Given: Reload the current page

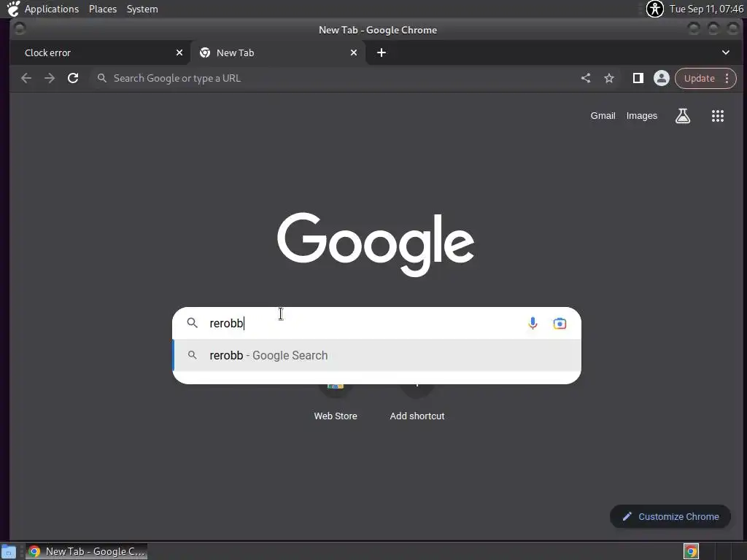Looking at the screenshot, I should (73, 78).
